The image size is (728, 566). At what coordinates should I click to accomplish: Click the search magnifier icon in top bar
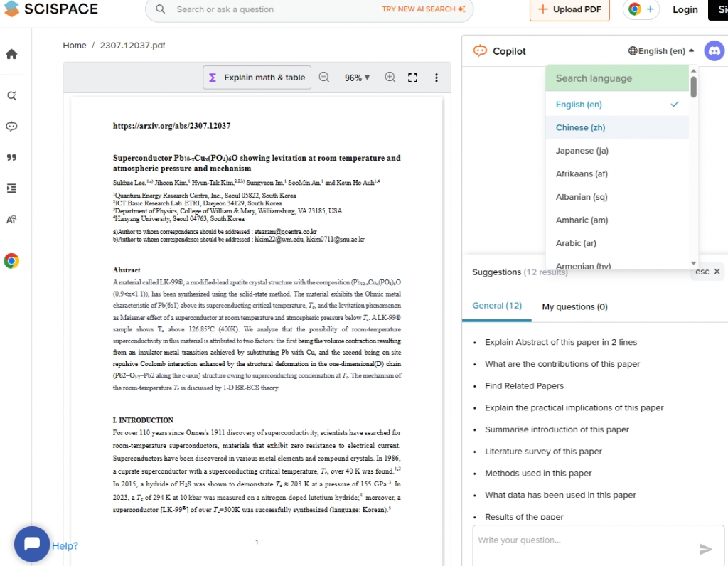point(160,9)
